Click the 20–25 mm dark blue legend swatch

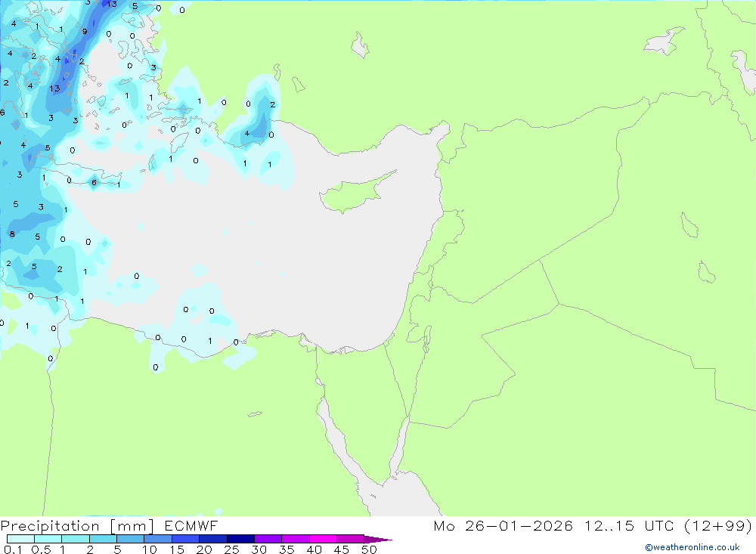pos(212,539)
